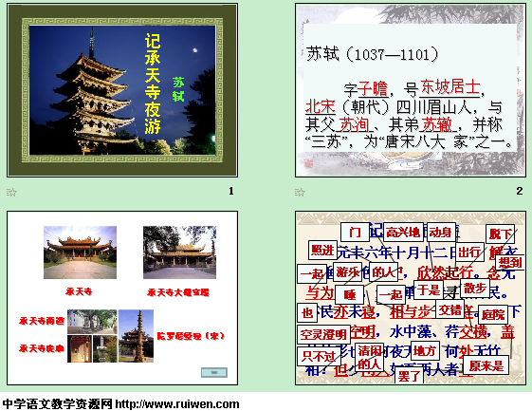Click the 高兴地 label box on slide 4
The image size is (532, 411).
(403, 233)
